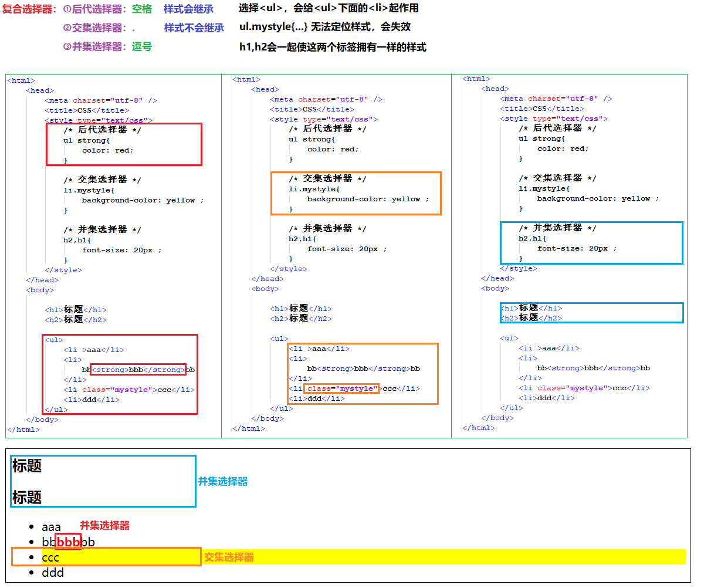Click the circled ② before 交集选择器
The width and height of the screenshot is (704, 588).
click(67, 28)
